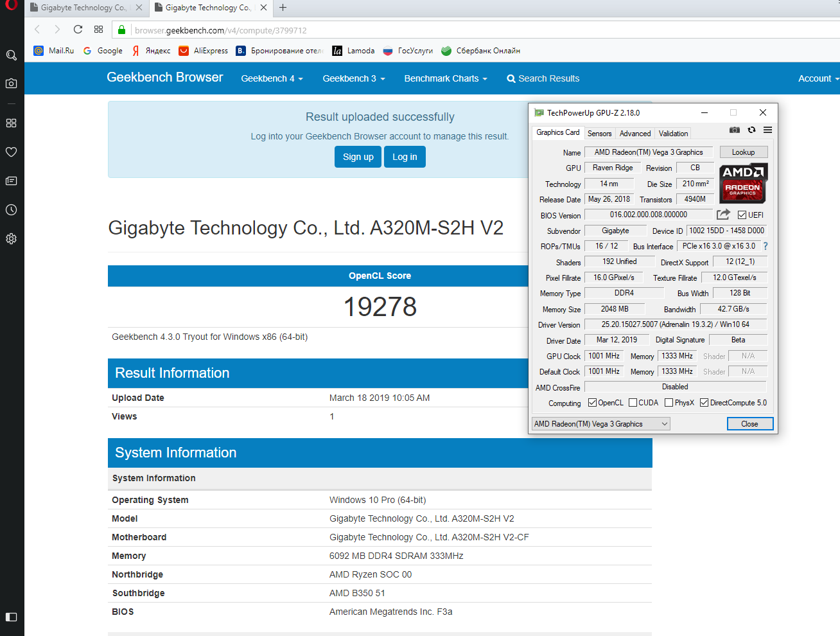Click AMD Radeon Graphics logo
Screen dimensions: 840x636
point(743,183)
